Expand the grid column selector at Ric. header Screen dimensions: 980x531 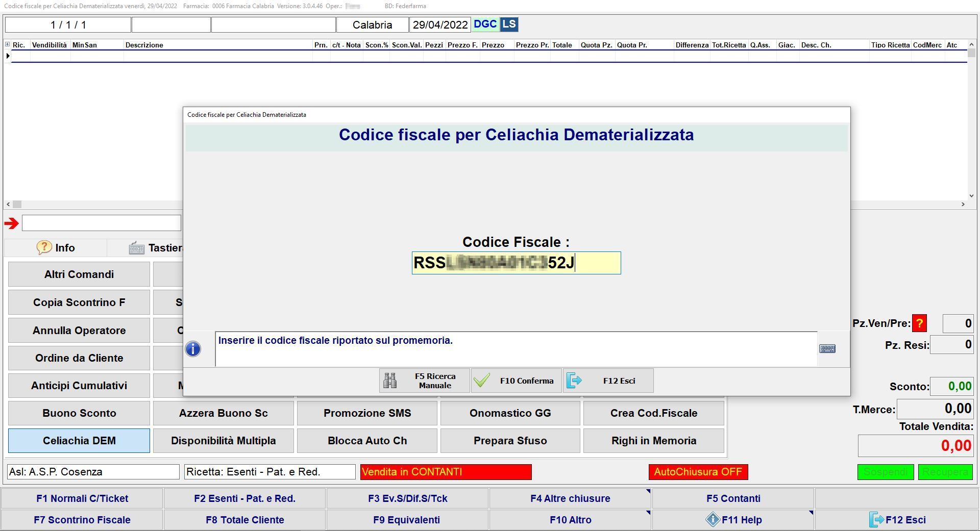8,45
